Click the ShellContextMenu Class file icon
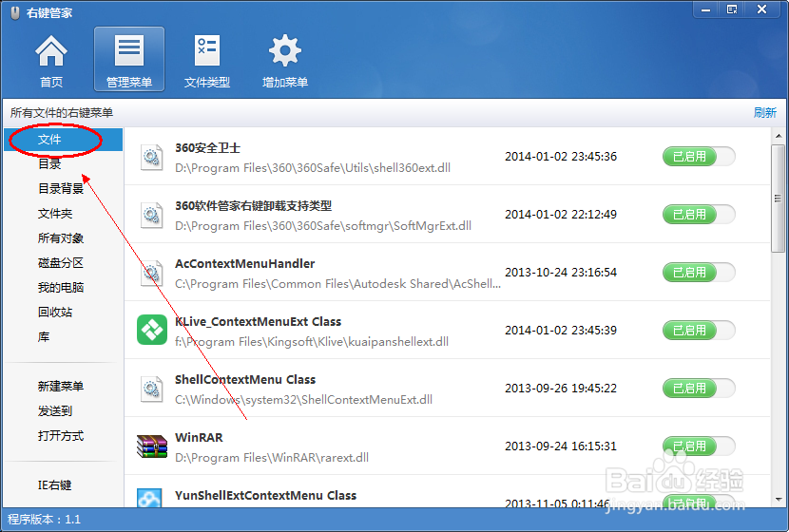Viewport: 789px width, 532px height. (151, 389)
